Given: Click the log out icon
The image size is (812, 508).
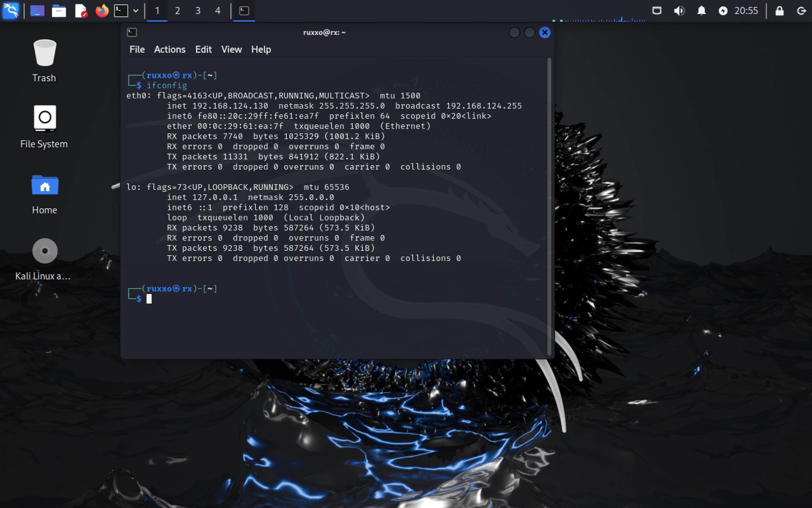Looking at the screenshot, I should click(x=801, y=11).
